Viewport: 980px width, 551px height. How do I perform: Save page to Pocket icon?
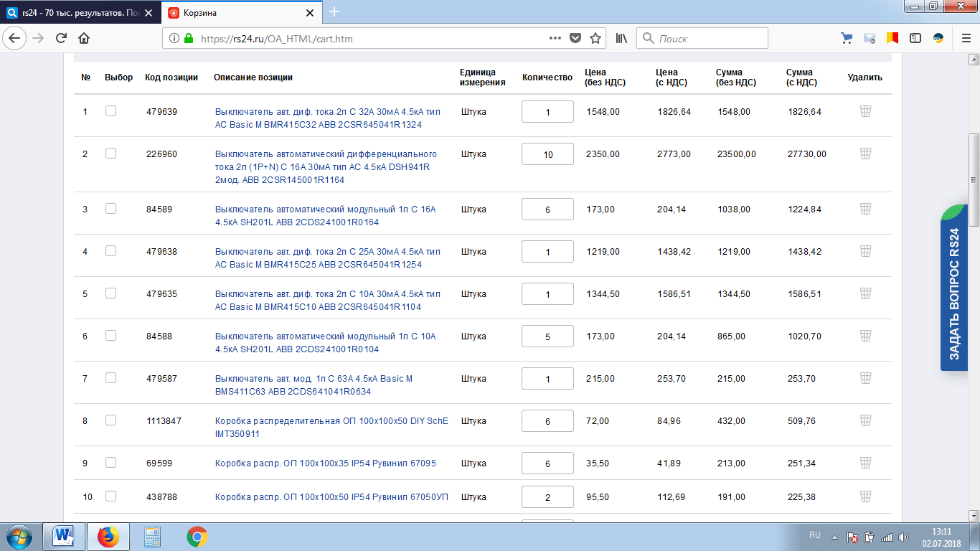coord(575,39)
